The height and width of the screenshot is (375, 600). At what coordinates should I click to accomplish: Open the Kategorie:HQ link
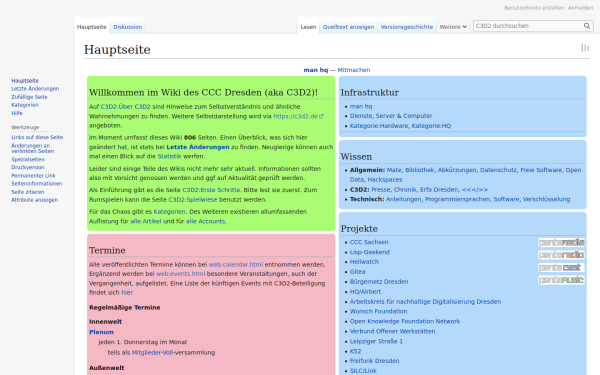(431, 126)
